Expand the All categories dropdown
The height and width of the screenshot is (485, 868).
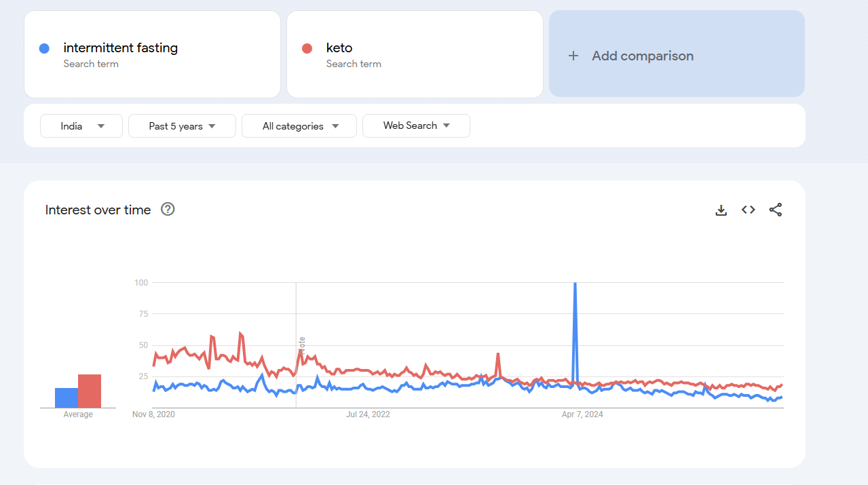(299, 125)
